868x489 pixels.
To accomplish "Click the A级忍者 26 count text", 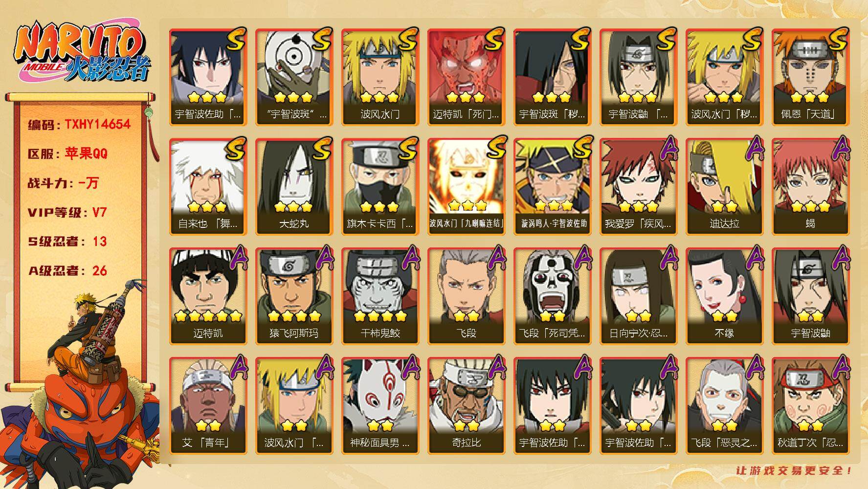I will [x=67, y=271].
